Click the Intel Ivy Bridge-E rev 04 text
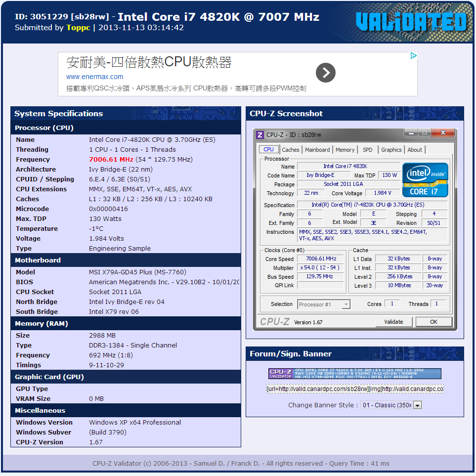 pos(127,302)
